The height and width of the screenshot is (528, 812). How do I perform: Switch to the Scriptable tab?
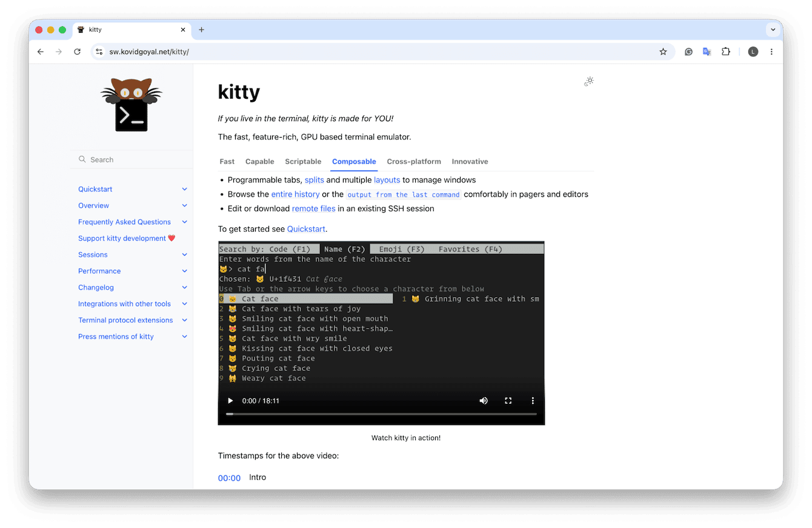pos(303,161)
